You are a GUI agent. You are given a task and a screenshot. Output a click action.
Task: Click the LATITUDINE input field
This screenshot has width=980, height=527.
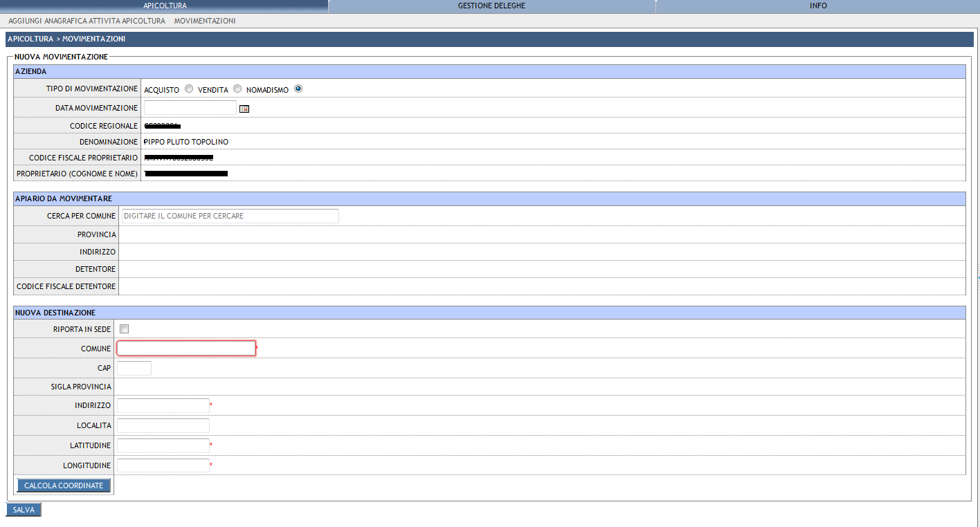pos(163,445)
